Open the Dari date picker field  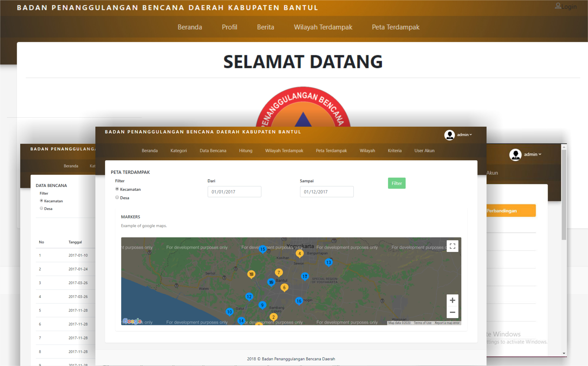click(x=234, y=192)
